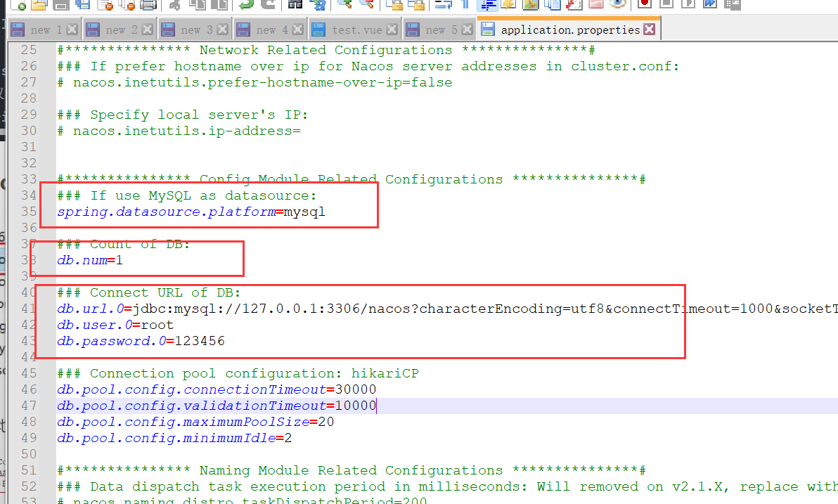Close the test.vue tab

[x=392, y=30]
